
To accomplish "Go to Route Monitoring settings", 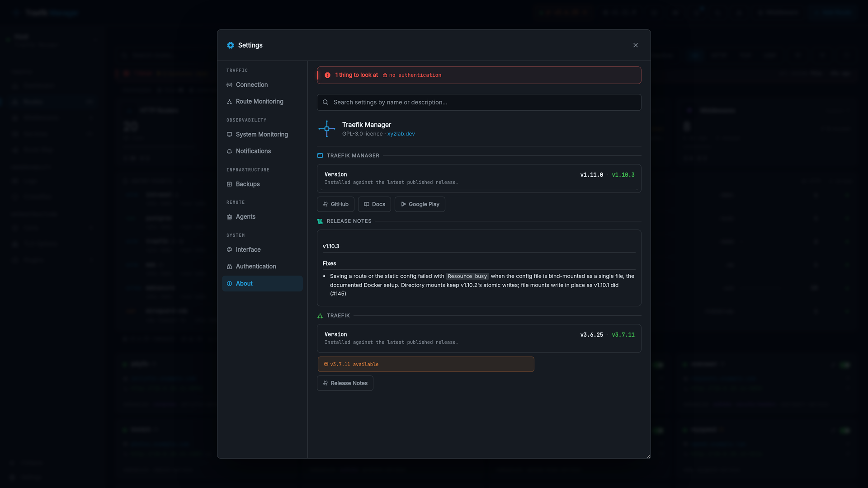I will point(262,102).
